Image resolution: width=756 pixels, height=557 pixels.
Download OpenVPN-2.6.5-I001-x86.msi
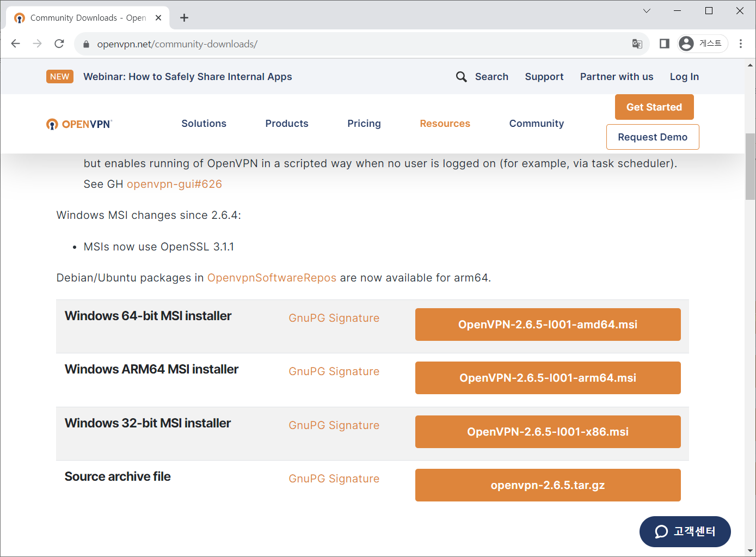pos(548,432)
